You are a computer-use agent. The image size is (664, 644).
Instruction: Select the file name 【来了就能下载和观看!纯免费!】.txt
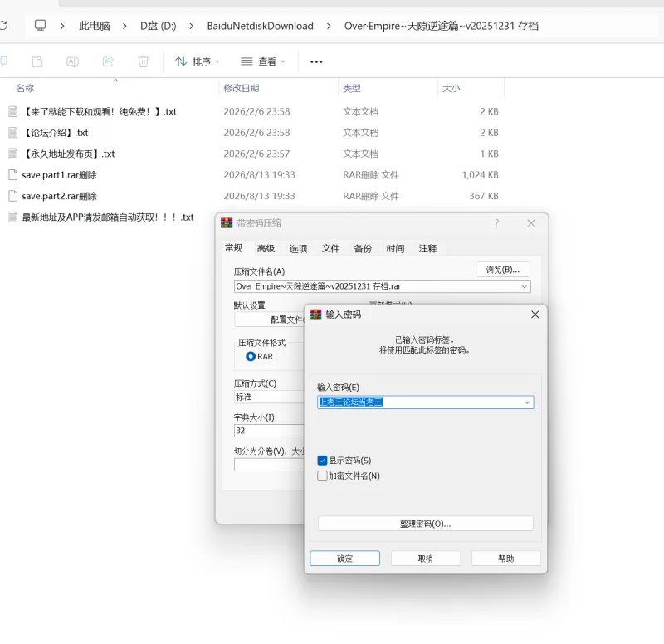[x=99, y=111]
